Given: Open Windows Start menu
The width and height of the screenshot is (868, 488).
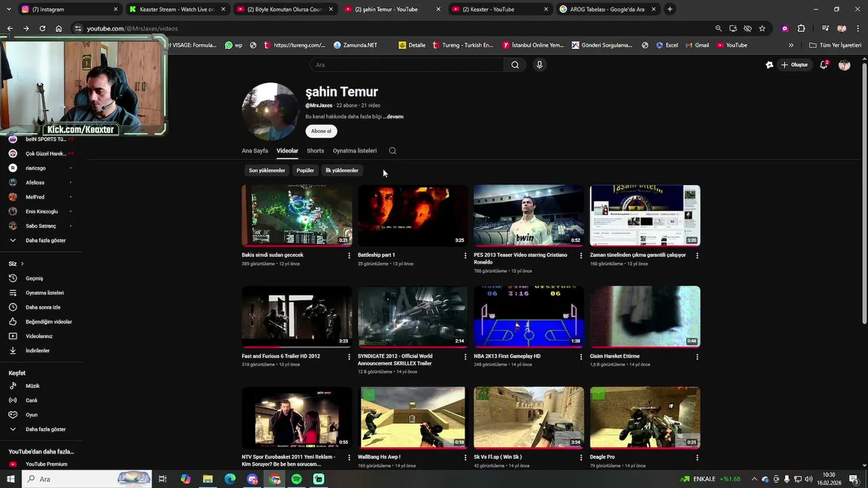Looking at the screenshot, I should [x=11, y=479].
